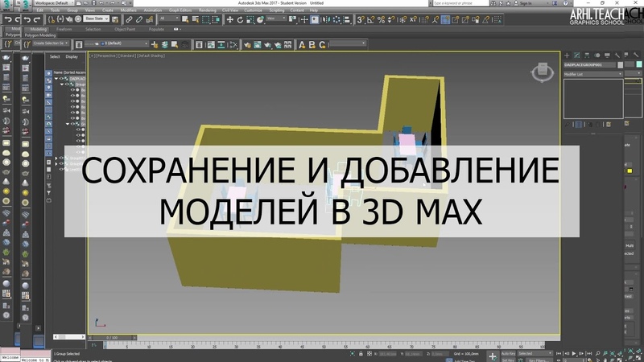Activate the Select and Rotate tool
This screenshot has height=362, width=644.
240,19
